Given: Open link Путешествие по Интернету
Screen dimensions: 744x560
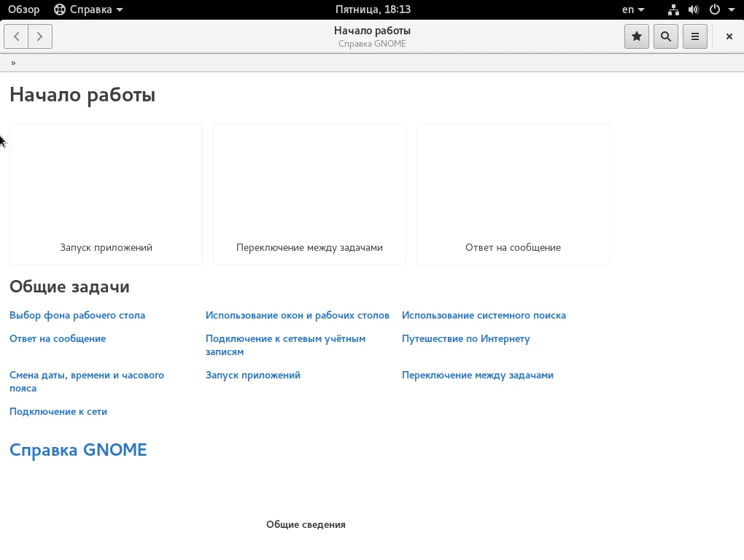Looking at the screenshot, I should [x=466, y=338].
